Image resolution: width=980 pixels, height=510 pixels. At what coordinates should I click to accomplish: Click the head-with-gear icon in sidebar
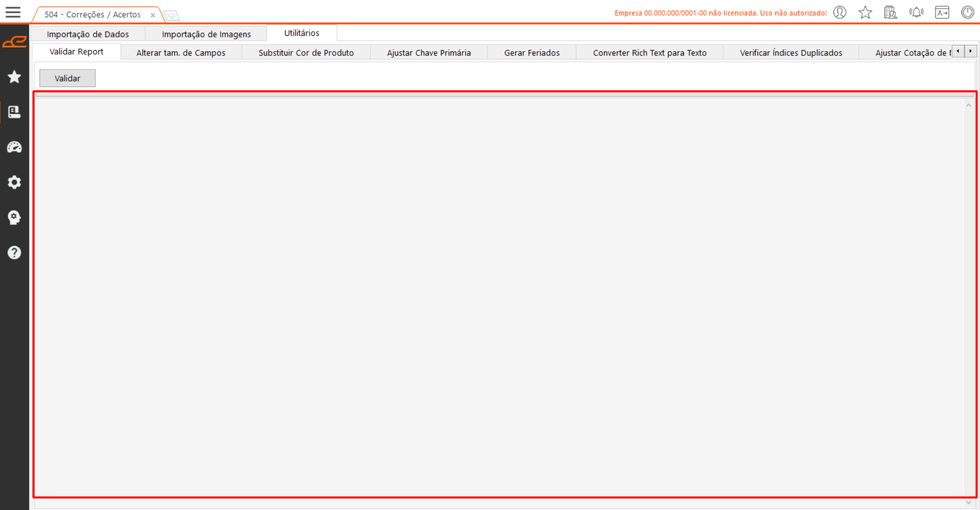pos(14,217)
